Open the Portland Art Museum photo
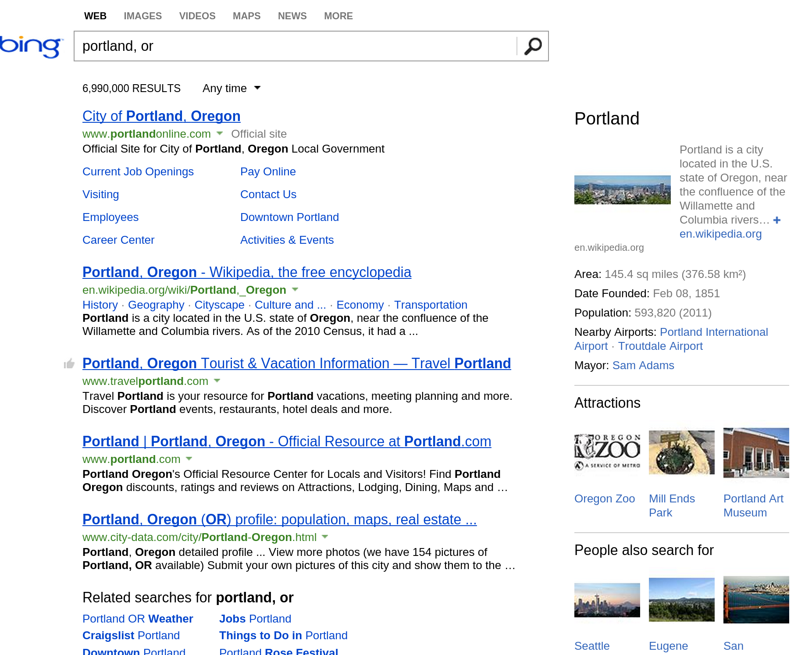This screenshot has height=655, width=812. 756,452
